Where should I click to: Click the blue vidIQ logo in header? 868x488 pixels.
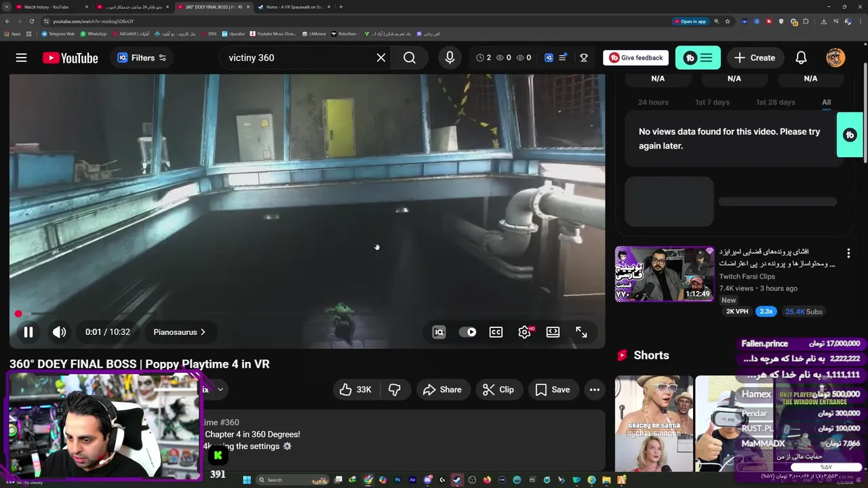click(549, 58)
